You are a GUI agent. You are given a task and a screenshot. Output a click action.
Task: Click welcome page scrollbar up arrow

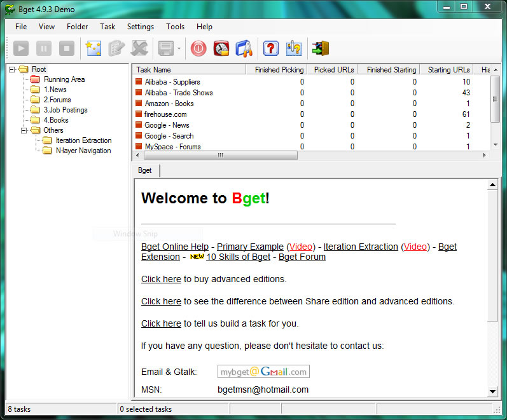pyautogui.click(x=492, y=185)
